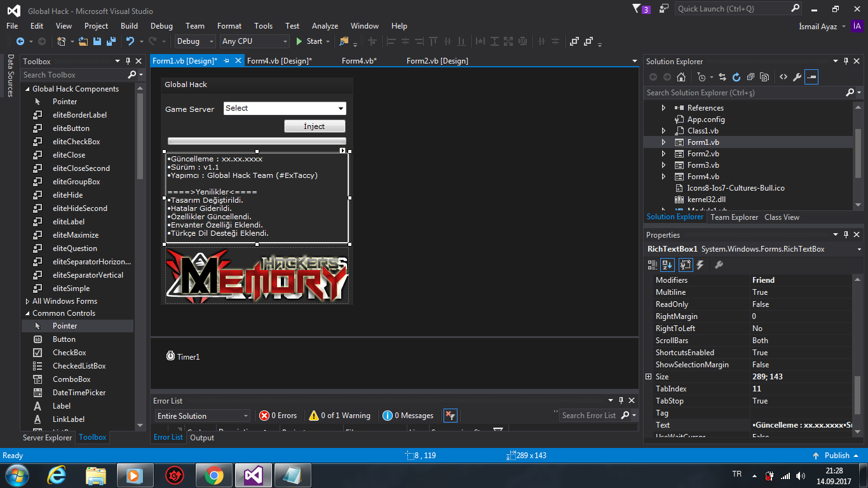Click the Bring to Front layout icon
Viewport: 868px width, 488px height.
[x=574, y=41]
